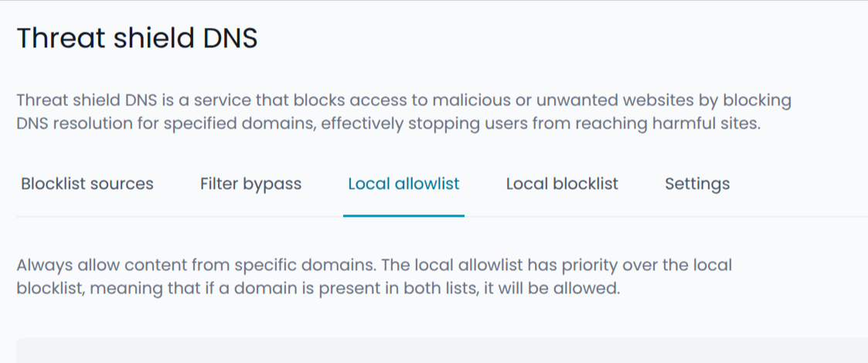Image resolution: width=868 pixels, height=363 pixels.
Task: Click the "Threat shield DNS" page heading
Action: tap(137, 38)
